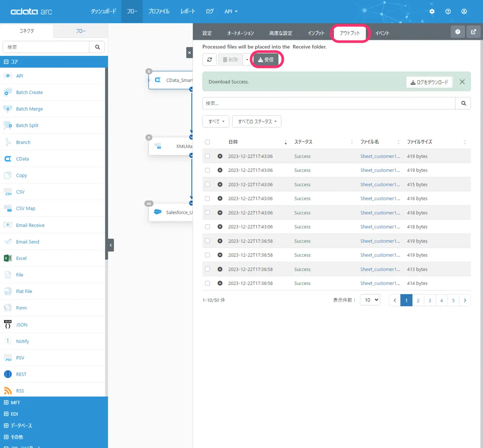The image size is (483, 448).
Task: Click the 受信 receive button
Action: (266, 59)
